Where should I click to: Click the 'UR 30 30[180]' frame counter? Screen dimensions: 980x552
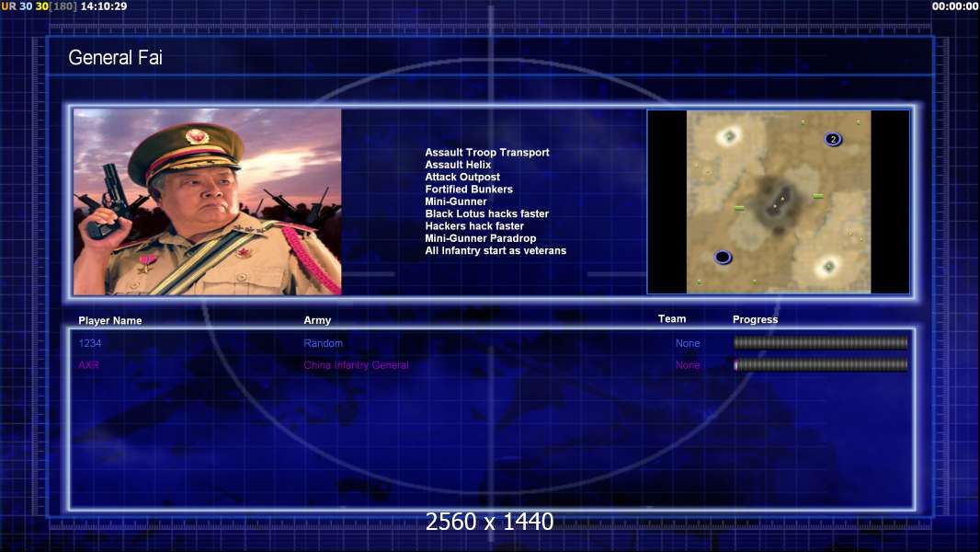(39, 6)
